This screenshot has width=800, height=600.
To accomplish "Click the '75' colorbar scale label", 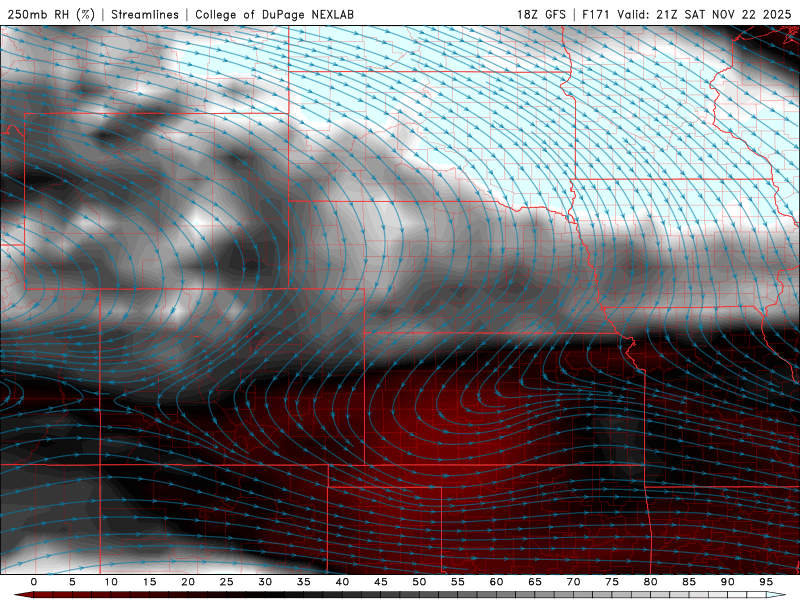I will 612,582.
